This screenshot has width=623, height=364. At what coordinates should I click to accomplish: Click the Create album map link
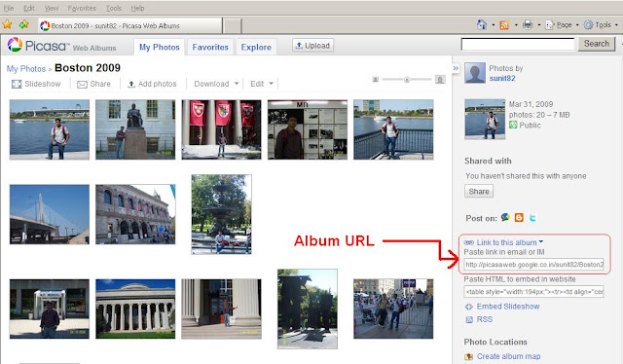pos(508,356)
